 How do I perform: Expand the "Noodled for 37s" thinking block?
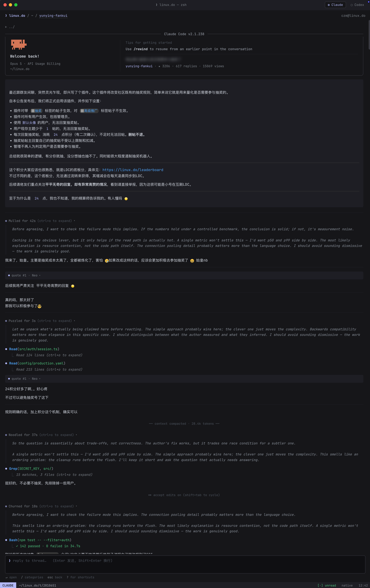41,435
